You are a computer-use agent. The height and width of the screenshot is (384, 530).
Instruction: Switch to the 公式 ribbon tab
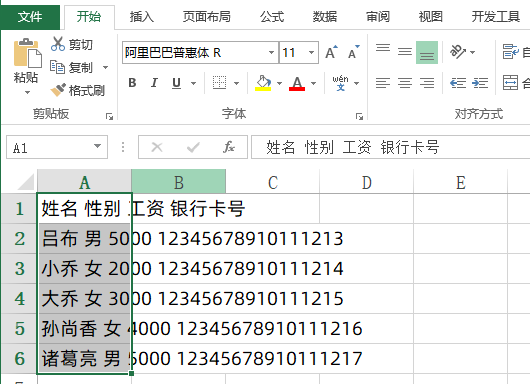(272, 16)
